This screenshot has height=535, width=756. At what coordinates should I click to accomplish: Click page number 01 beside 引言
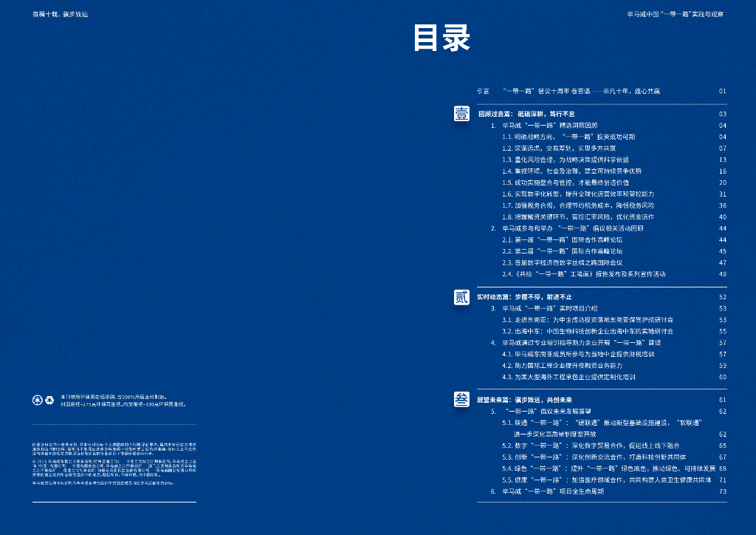pyautogui.click(x=722, y=91)
